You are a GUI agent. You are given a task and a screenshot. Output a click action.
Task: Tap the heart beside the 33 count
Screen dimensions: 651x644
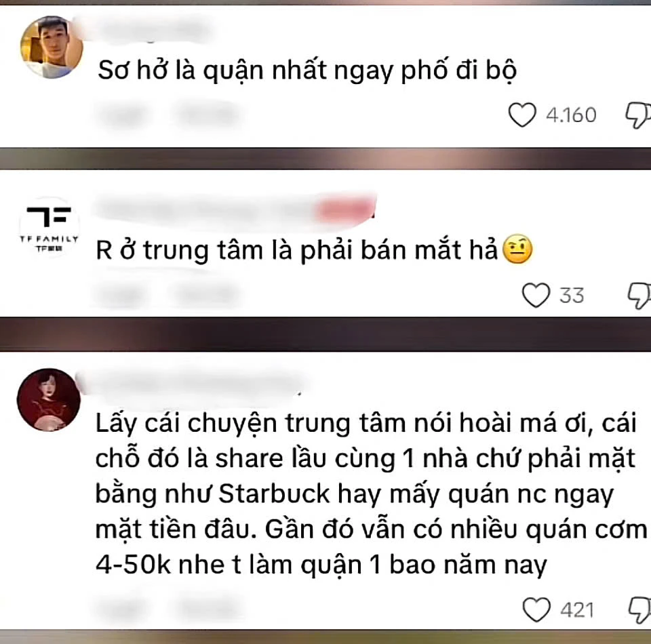(x=536, y=295)
